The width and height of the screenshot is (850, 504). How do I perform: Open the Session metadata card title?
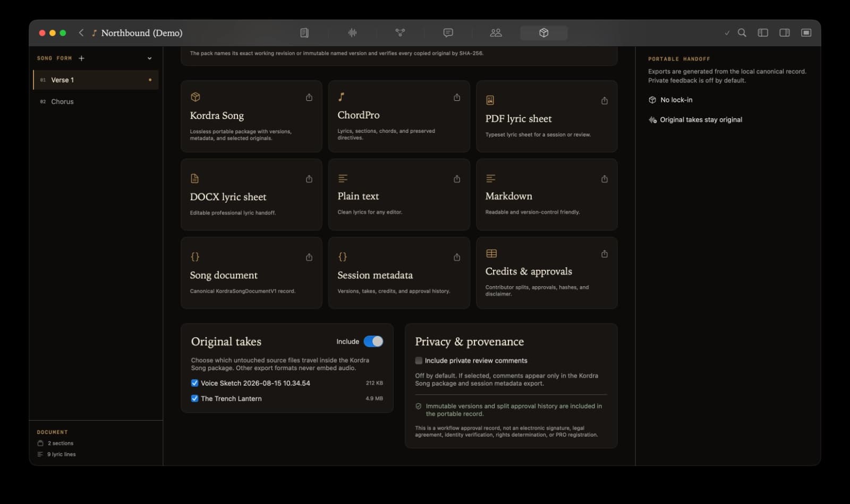375,275
